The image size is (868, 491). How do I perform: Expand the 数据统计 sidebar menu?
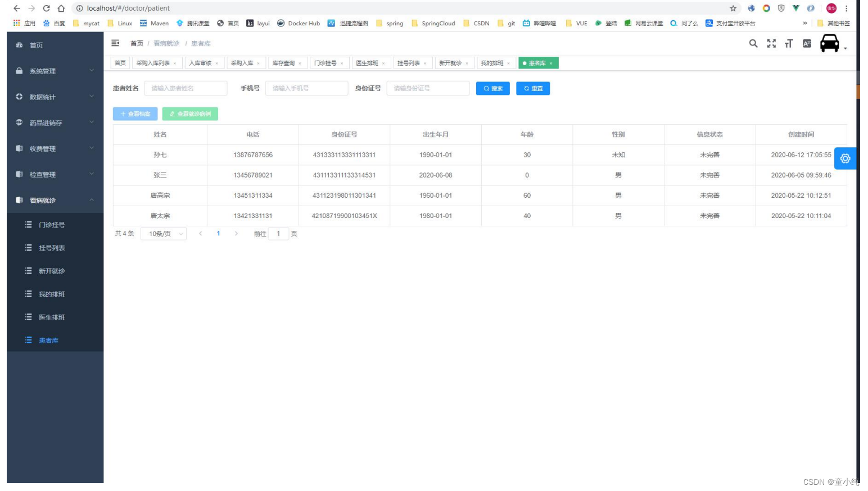(55, 97)
